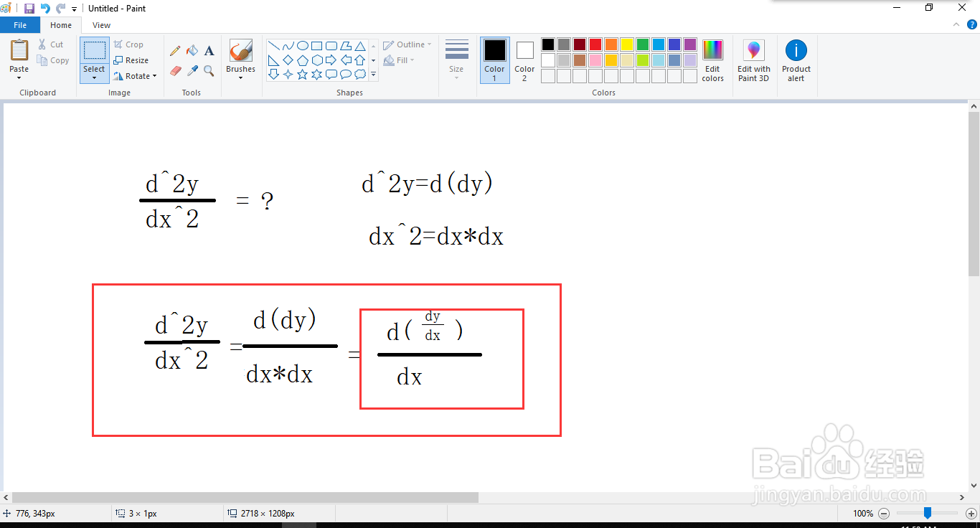This screenshot has width=980, height=528.
Task: Select the red color swatch
Action: point(595,44)
